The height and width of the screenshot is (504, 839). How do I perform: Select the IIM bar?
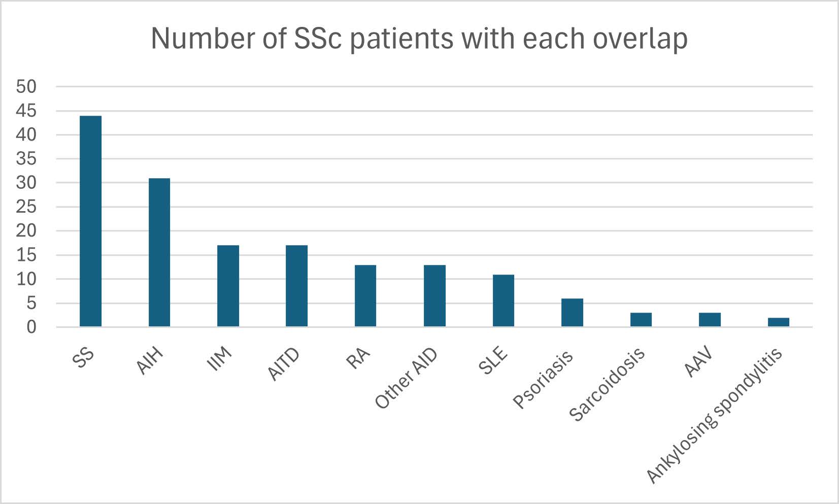[228, 286]
